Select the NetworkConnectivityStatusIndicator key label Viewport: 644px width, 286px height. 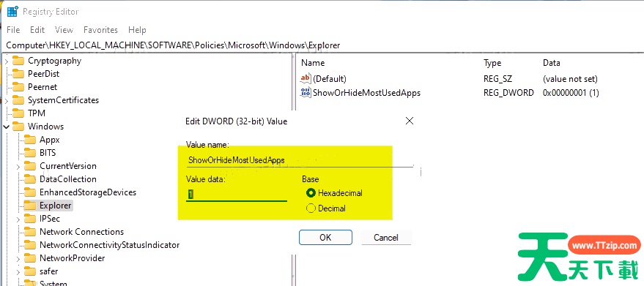click(110, 245)
